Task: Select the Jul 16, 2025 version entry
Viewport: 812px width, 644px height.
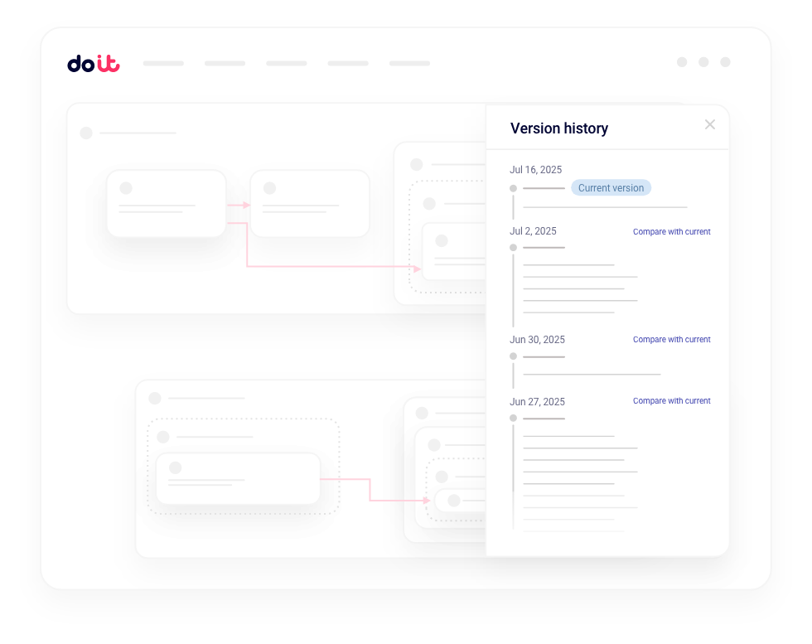Action: coord(535,170)
